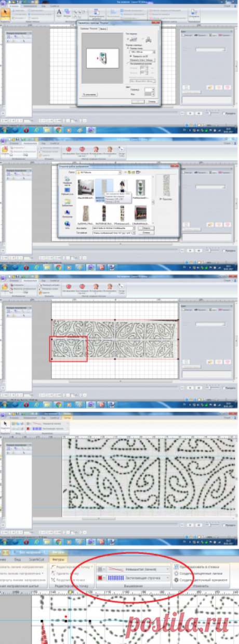Open the Застилающая строчка sew type dropdown
239x644 pixels.
point(138,578)
